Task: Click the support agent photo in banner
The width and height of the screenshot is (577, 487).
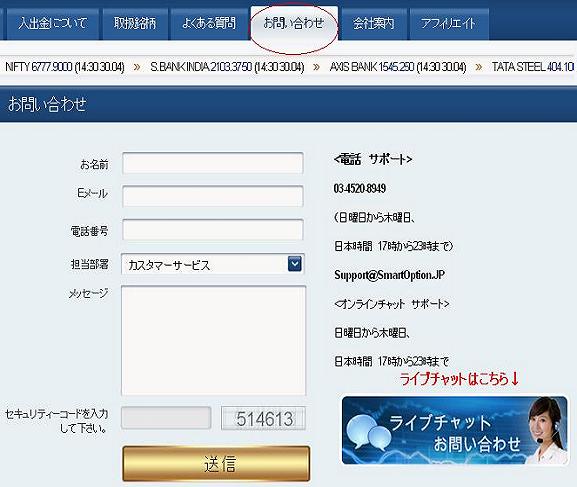Action: click(x=547, y=430)
